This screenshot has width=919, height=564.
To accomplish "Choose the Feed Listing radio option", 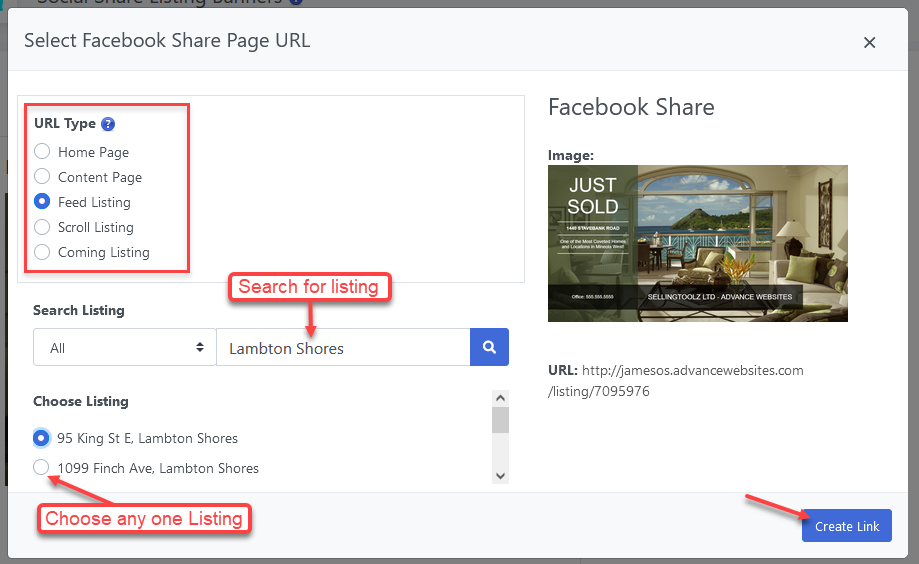I will click(x=42, y=202).
